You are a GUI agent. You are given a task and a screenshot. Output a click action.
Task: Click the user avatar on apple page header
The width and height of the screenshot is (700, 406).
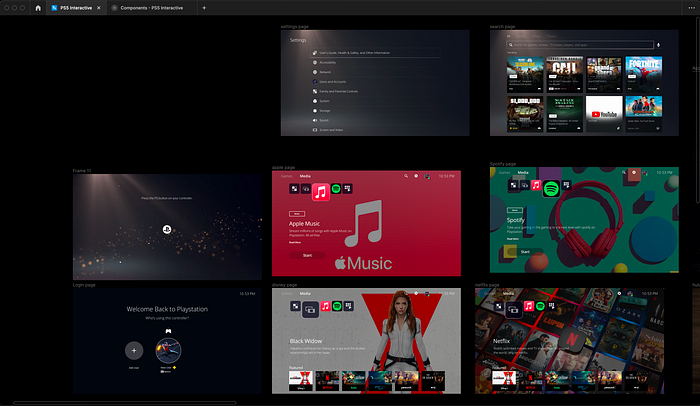coord(427,176)
